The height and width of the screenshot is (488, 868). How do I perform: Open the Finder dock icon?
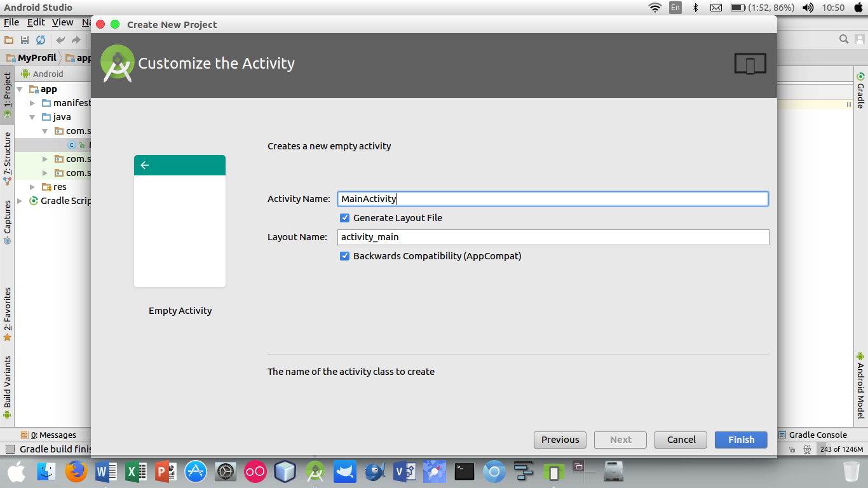tap(46, 471)
